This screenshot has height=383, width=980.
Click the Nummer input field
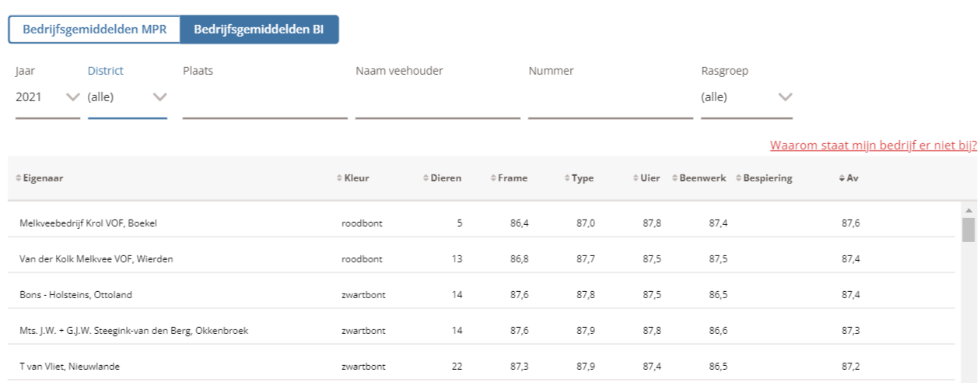(x=610, y=101)
